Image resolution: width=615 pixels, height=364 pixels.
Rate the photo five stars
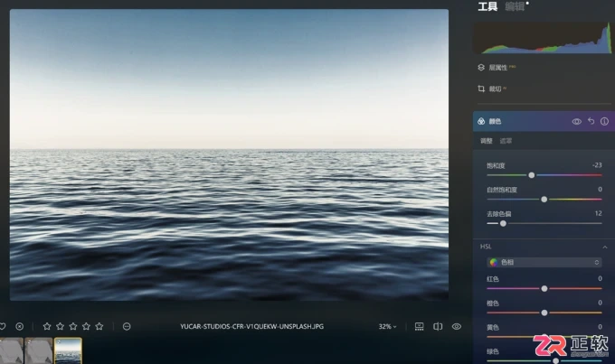(99, 326)
